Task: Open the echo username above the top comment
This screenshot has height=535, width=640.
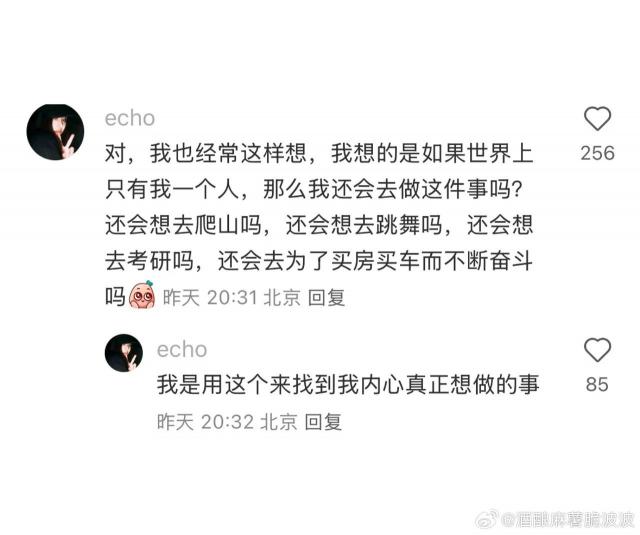Action: (130, 118)
